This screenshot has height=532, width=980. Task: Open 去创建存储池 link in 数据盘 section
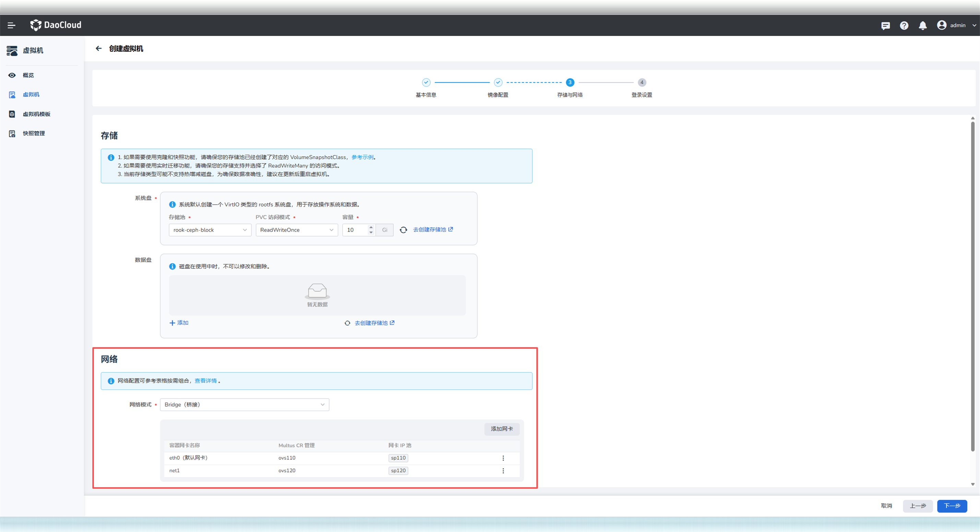374,323
